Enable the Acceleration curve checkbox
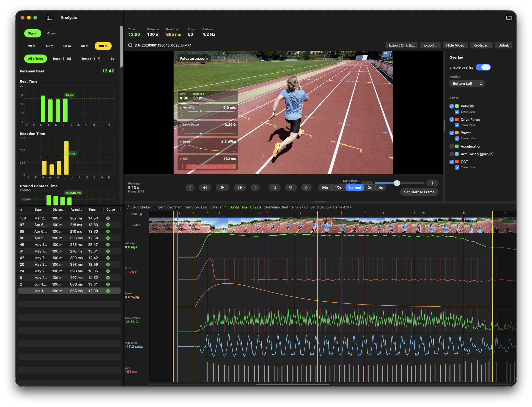Image resolution: width=532 pixels, height=407 pixels. [452, 146]
